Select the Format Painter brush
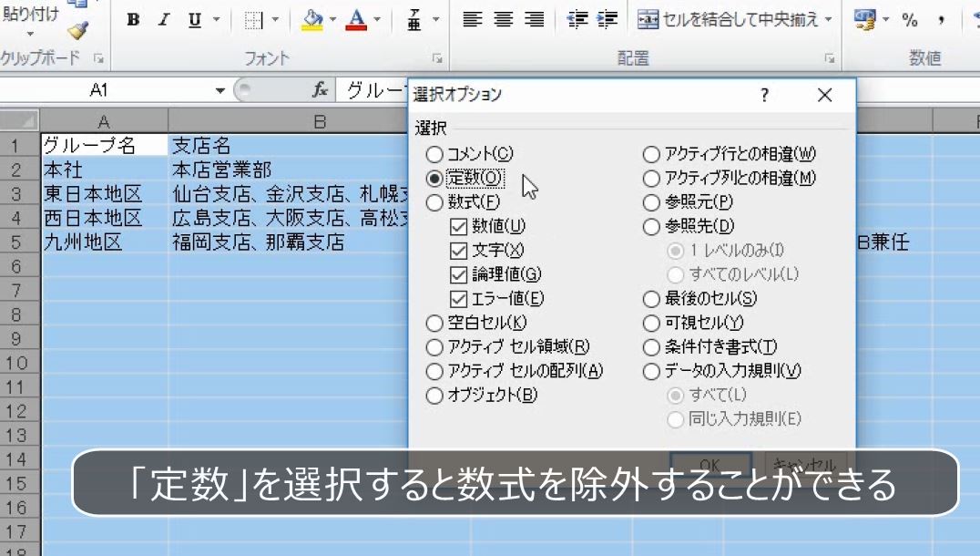980x556 pixels. pyautogui.click(x=77, y=28)
